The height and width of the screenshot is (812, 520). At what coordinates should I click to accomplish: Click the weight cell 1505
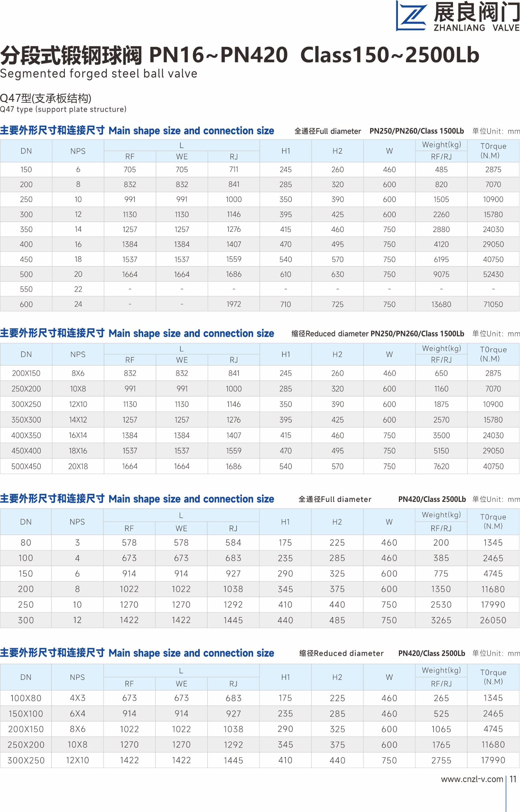[x=441, y=199]
